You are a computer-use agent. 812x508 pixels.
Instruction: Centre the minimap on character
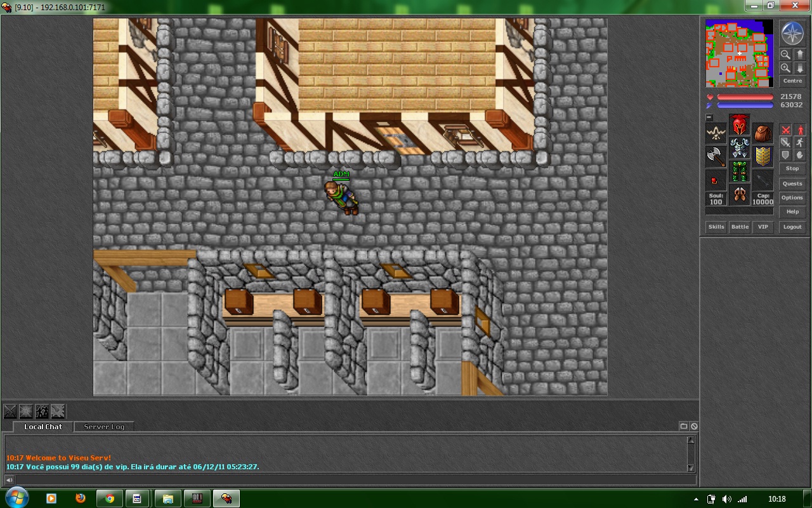(x=792, y=81)
